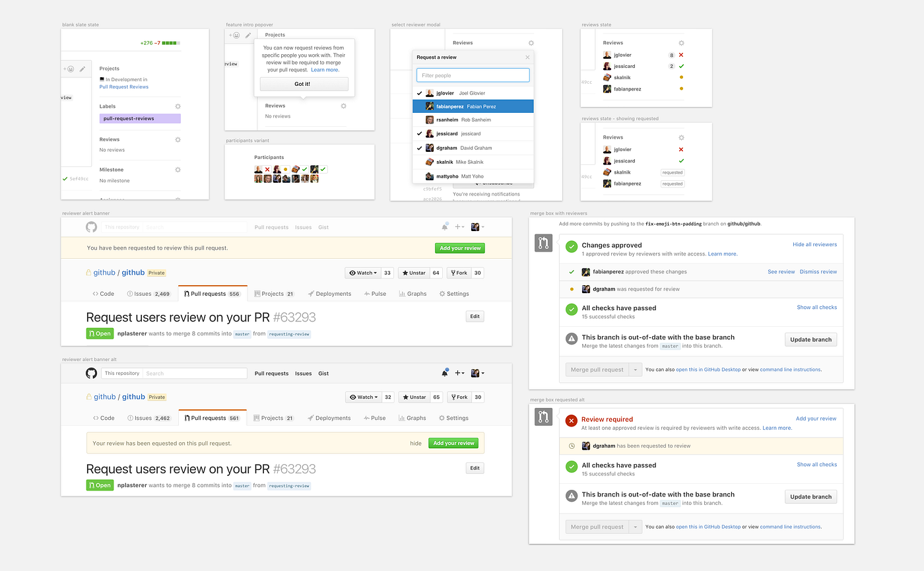Screen dimensions: 924x571
Task: Open the Settings tab in reviewer alert banner alt
Action: [x=453, y=418]
